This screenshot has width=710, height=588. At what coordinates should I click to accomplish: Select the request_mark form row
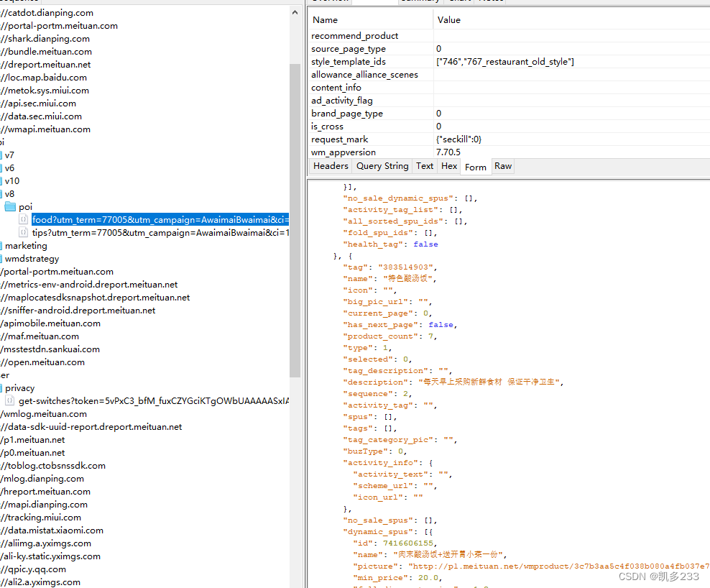[x=510, y=139]
